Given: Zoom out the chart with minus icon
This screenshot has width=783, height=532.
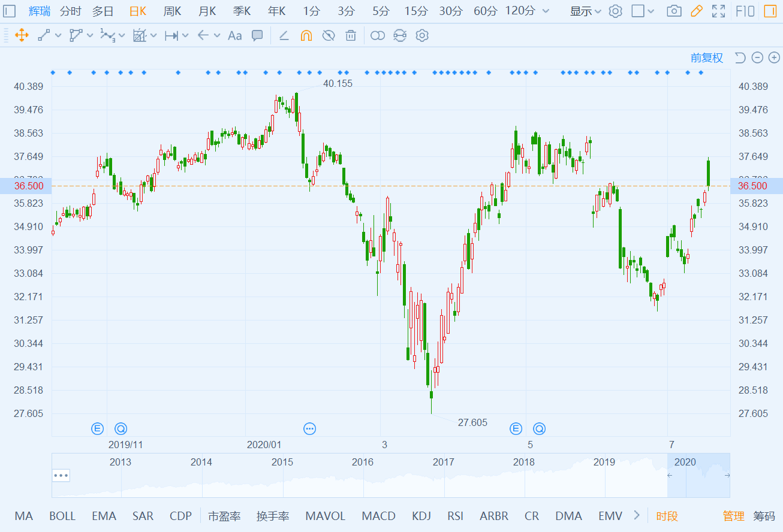Looking at the screenshot, I should (x=757, y=58).
